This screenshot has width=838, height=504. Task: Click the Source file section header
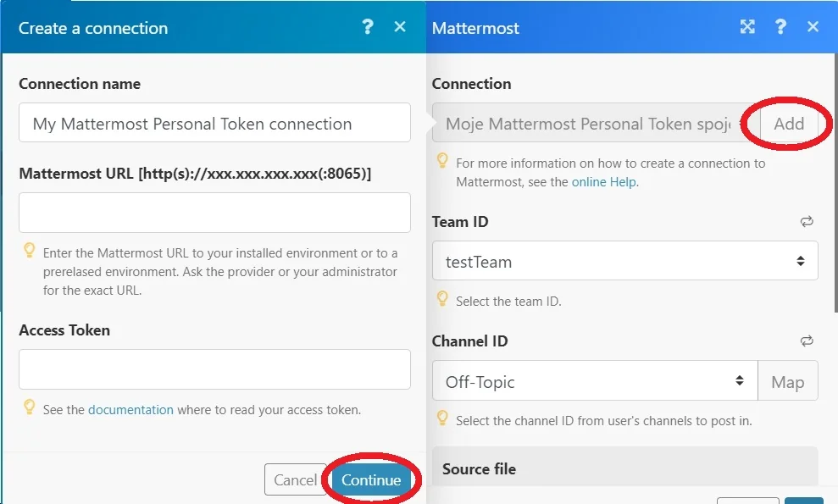pos(624,467)
